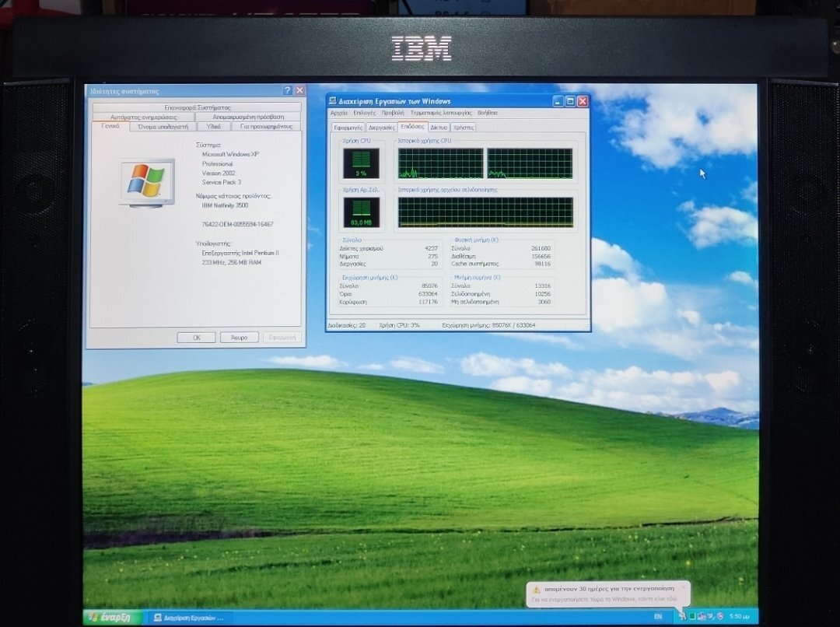Click the 5:50 μμ taskbar clock
Screen dimensions: 840x627
point(740,616)
